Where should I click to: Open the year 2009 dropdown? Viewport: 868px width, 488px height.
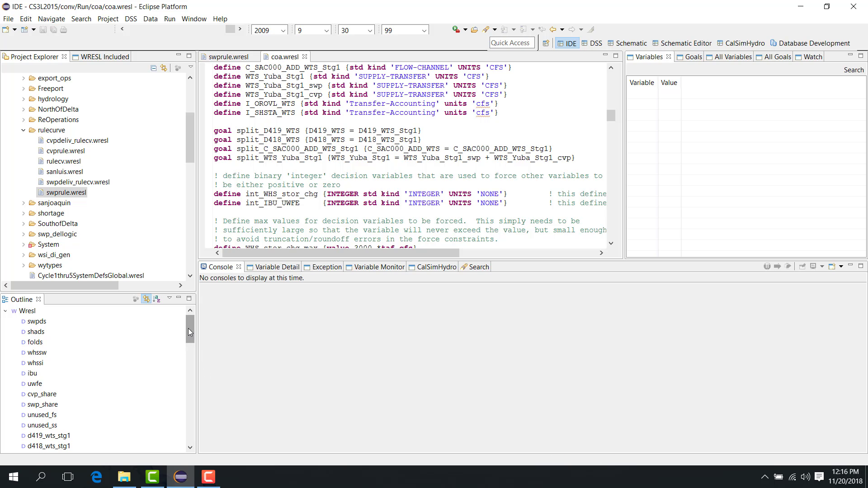pos(283,31)
